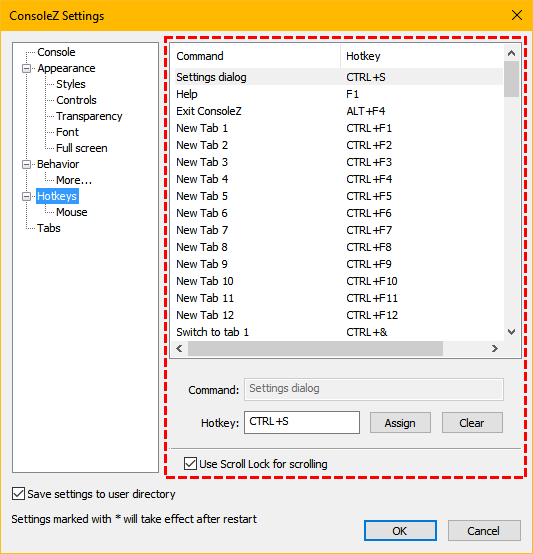
Task: Open the Font settings page
Action: coord(67,132)
